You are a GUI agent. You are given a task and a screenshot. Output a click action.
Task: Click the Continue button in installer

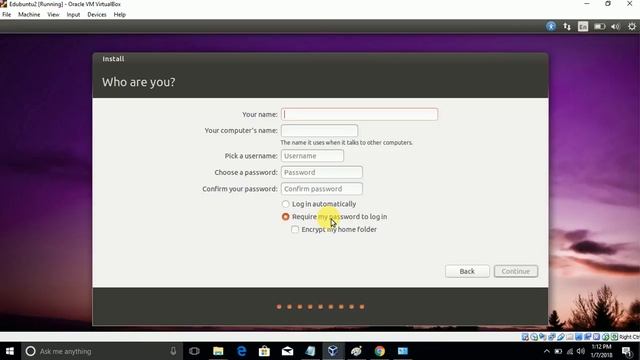[x=516, y=271]
